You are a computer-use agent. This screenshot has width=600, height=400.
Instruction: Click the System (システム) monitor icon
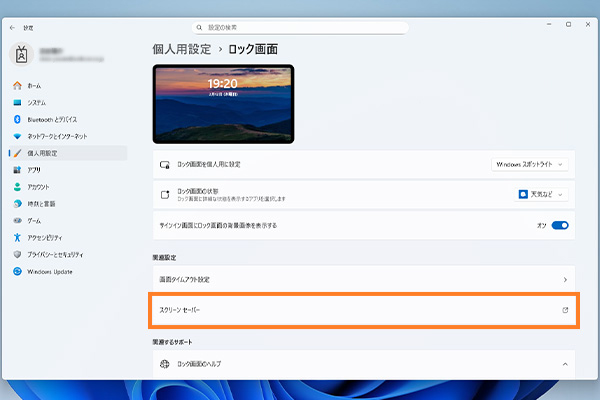pyautogui.click(x=17, y=103)
